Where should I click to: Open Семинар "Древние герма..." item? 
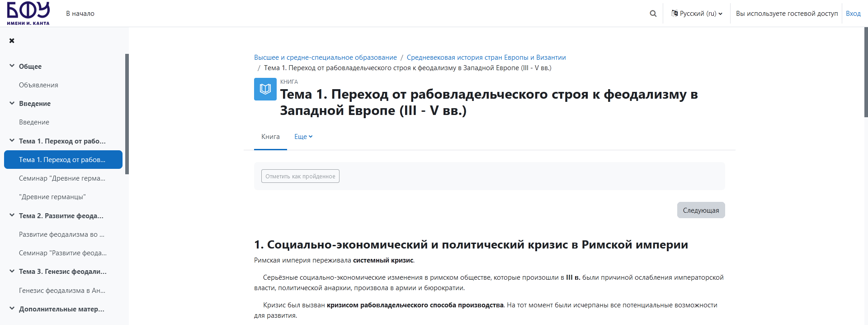63,178
